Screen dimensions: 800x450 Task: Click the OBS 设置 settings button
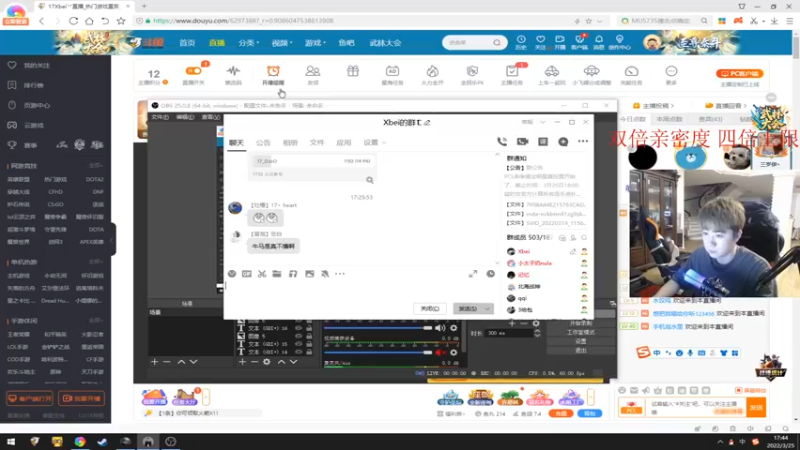pos(581,341)
